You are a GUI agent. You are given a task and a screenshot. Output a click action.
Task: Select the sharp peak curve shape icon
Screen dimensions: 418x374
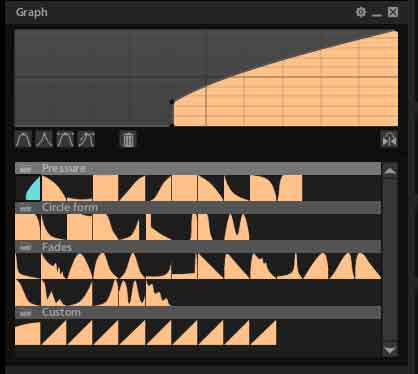(44, 139)
